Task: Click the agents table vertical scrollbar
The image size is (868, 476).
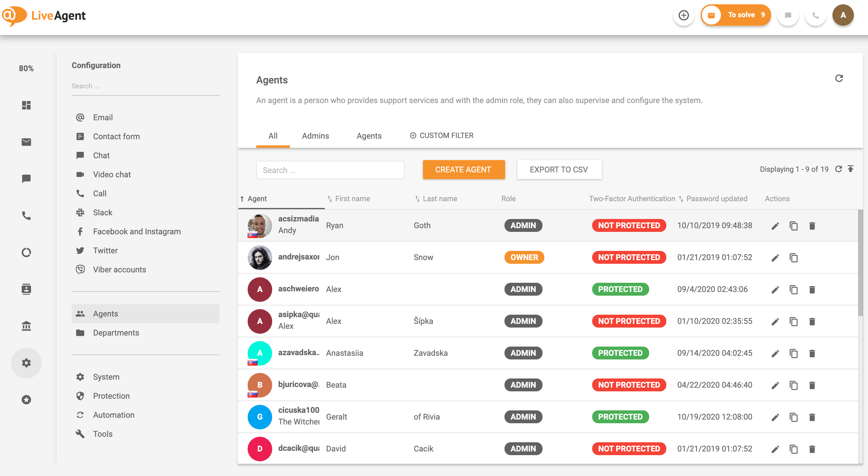Action: click(860, 263)
